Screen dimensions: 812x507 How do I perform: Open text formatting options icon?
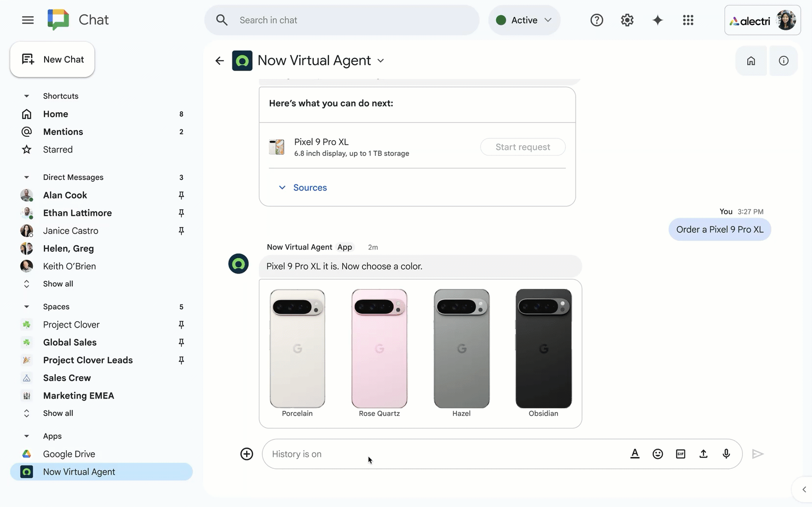(x=634, y=454)
